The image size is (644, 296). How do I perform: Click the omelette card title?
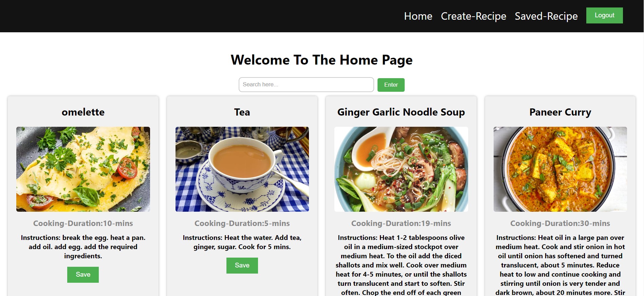(83, 112)
